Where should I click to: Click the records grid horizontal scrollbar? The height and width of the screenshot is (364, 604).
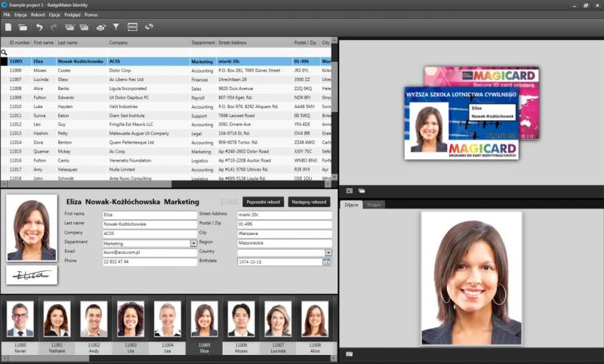pyautogui.click(x=165, y=184)
